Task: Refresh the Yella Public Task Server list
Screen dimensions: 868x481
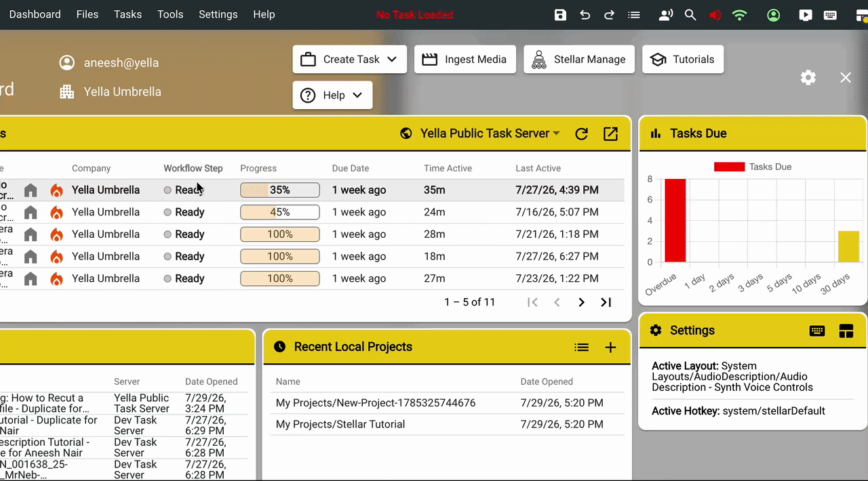Action: tap(581, 133)
